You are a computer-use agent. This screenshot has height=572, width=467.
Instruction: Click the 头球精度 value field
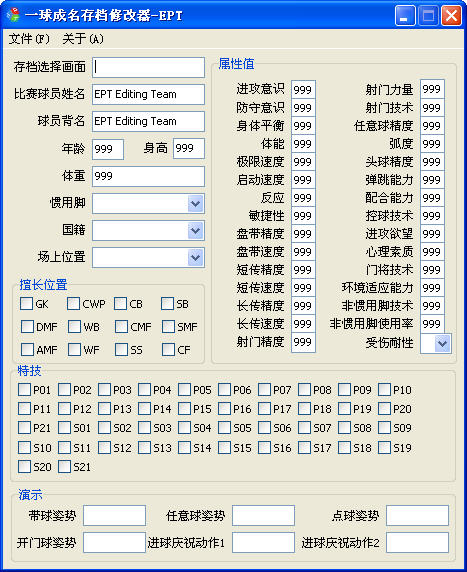coord(432,162)
